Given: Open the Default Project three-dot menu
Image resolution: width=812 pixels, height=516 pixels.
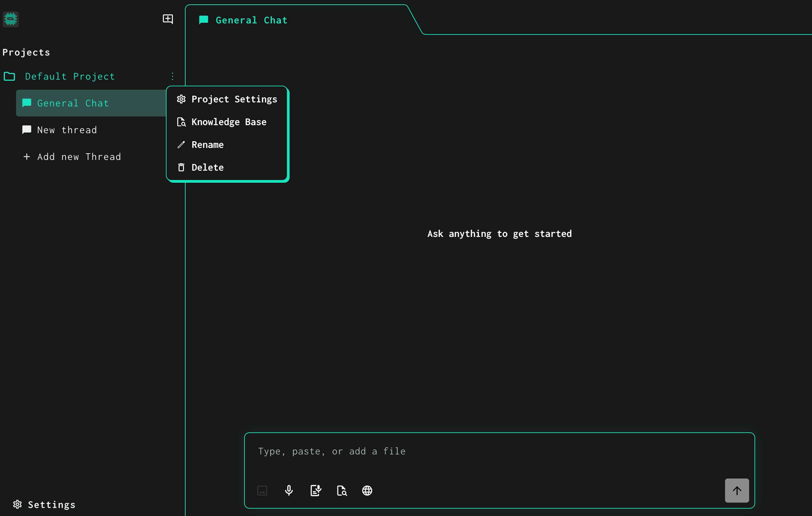Looking at the screenshot, I should (172, 76).
